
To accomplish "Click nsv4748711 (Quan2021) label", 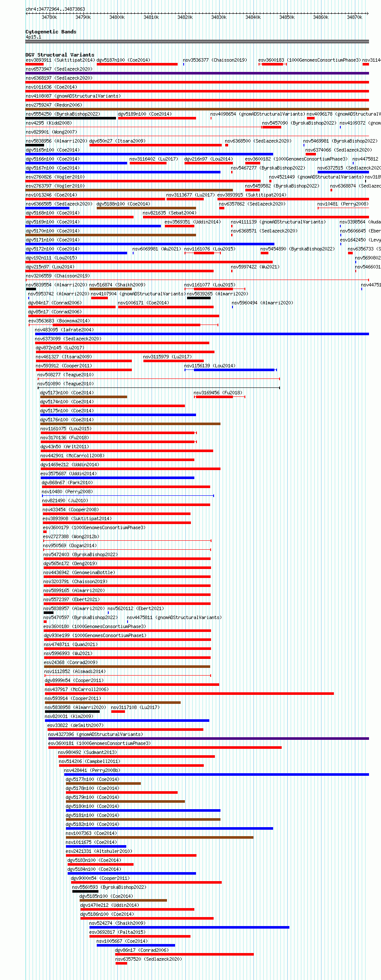I will click(x=71, y=644).
